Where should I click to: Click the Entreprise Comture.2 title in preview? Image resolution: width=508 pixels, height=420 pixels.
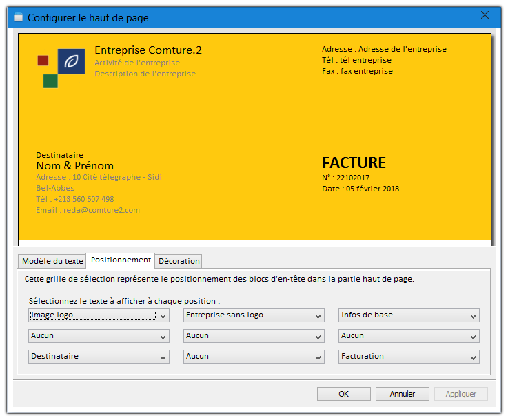(148, 50)
